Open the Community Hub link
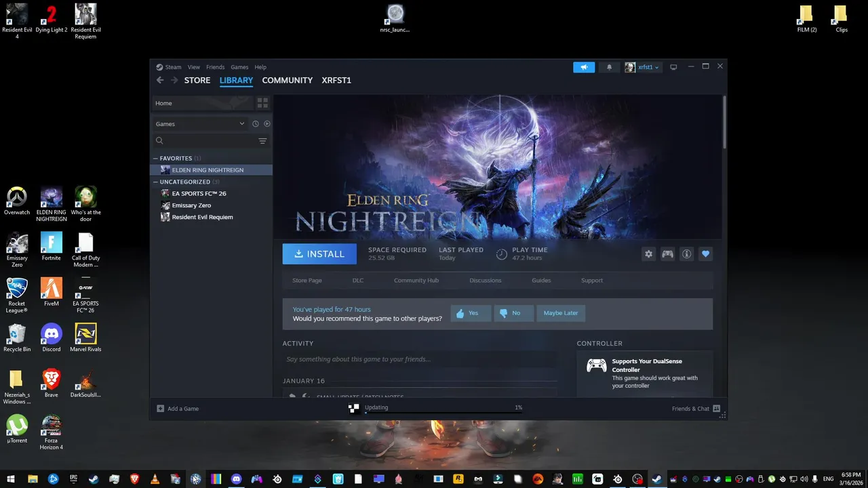Viewport: 868px width, 488px height. (416, 281)
